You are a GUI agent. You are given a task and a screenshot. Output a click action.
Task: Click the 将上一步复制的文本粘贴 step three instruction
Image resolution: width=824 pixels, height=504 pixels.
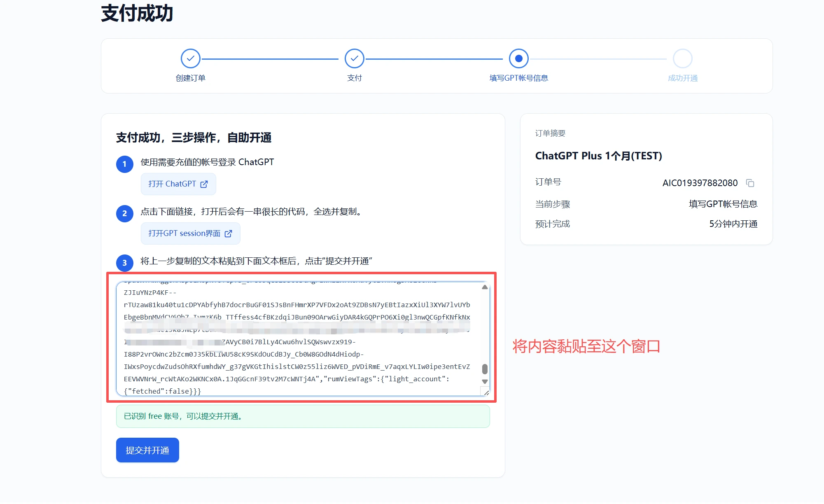pyautogui.click(x=256, y=261)
